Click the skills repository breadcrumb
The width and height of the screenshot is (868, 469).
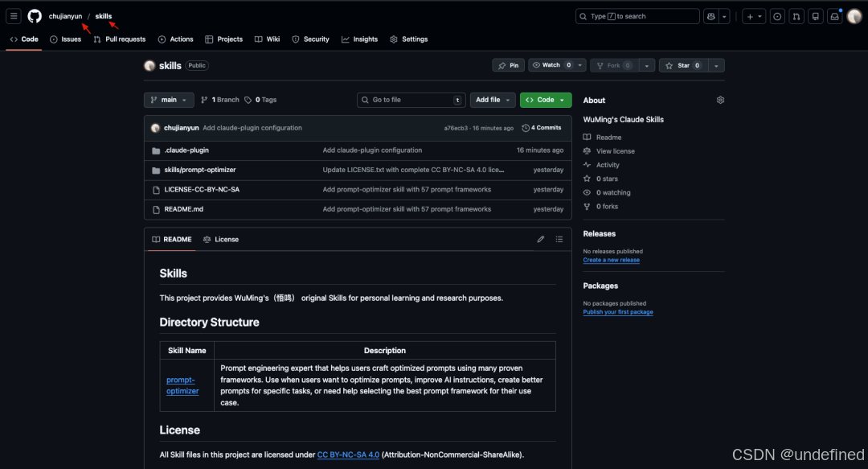coord(103,16)
